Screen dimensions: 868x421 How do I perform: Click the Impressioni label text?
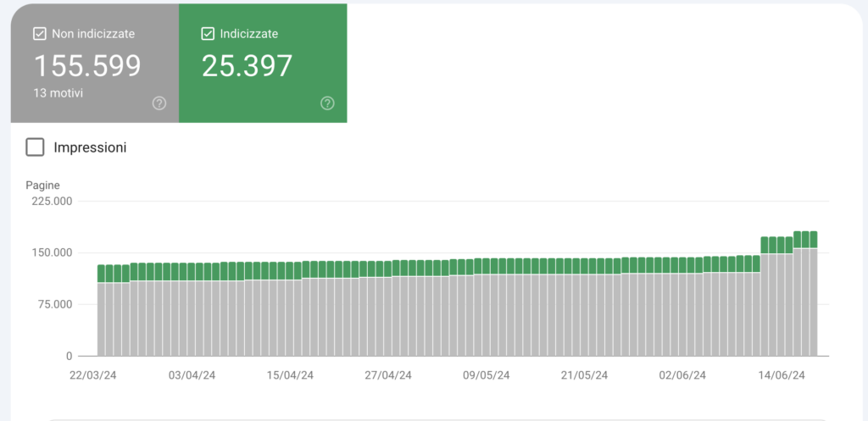[90, 147]
